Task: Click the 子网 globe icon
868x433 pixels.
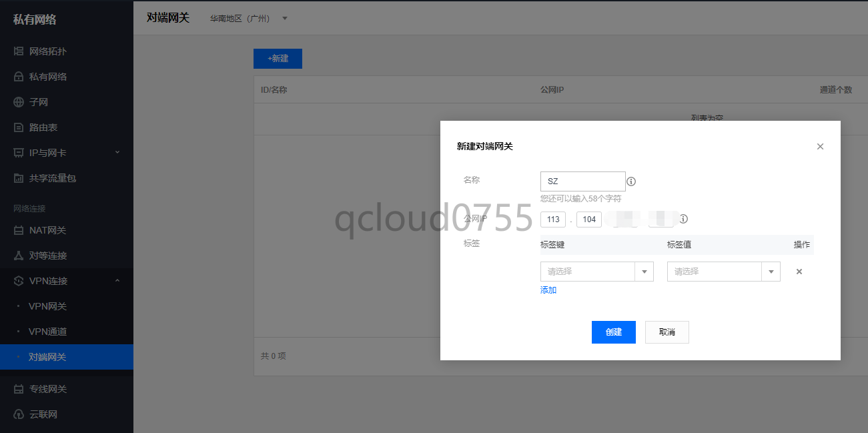Action: (x=19, y=102)
